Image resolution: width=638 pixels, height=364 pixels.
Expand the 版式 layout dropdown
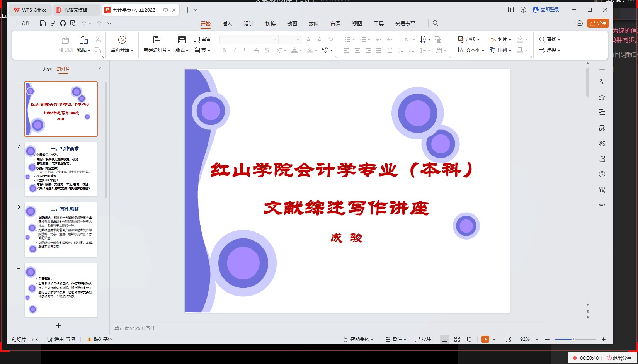[182, 50]
